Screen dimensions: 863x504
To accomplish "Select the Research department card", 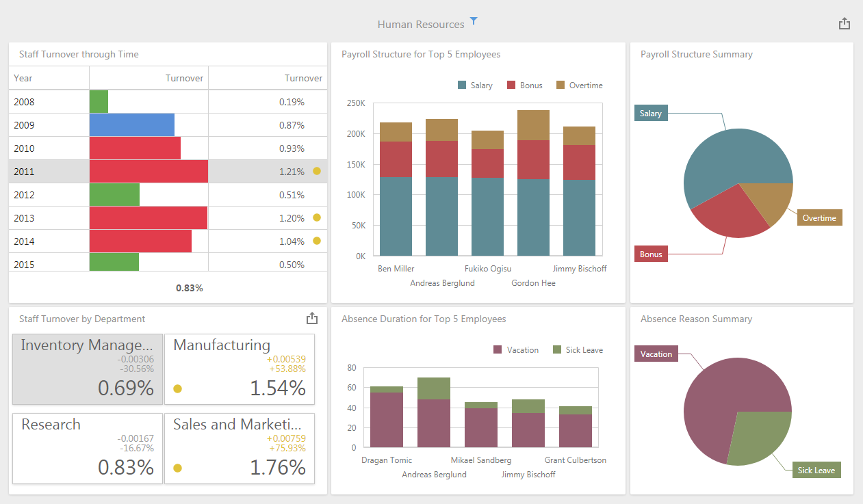I will (88, 449).
